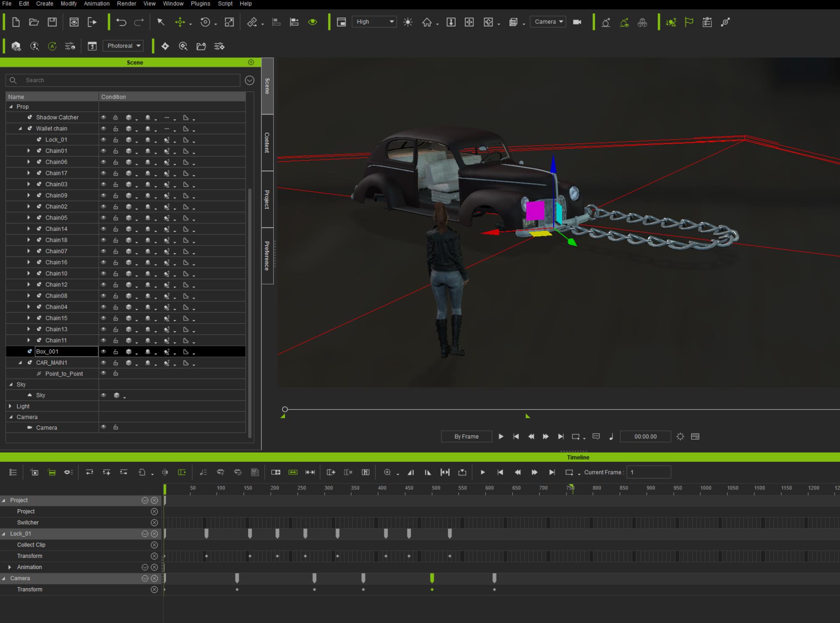Screen dimensions: 840x623
Task: Open the timeline zoom magnifier icon
Action: (x=387, y=472)
